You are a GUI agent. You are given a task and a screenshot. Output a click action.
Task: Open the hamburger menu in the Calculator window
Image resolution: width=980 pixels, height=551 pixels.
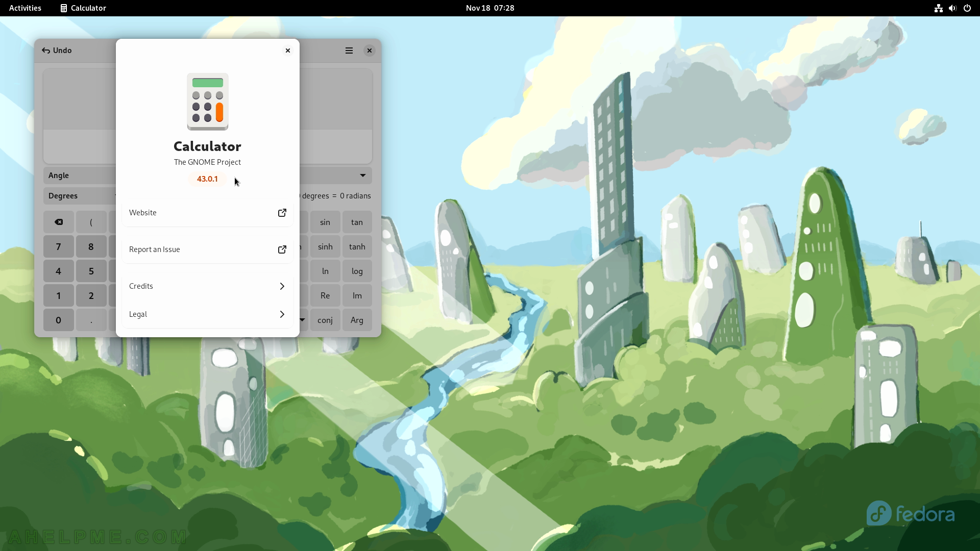pos(349,51)
